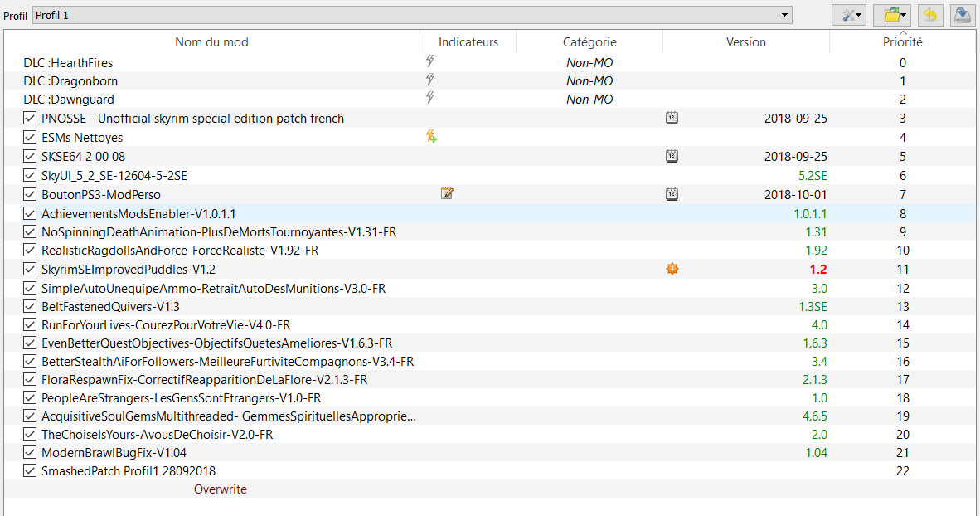Uncheck SmashedPatch Profil1 28092018
The image size is (980, 516).
(29, 470)
